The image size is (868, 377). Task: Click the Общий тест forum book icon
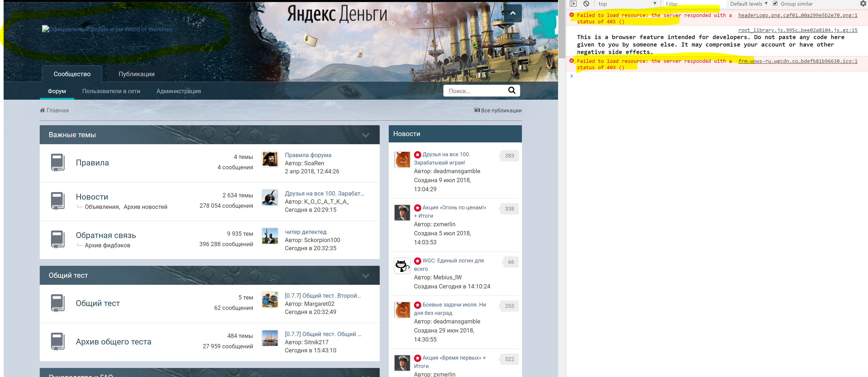pos(58,303)
